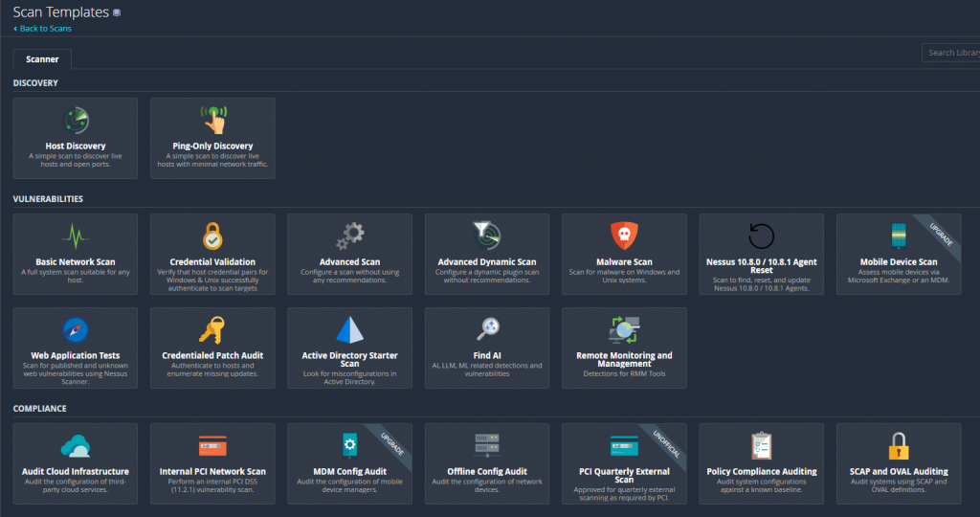980x517 pixels.
Task: Click the Web Application Tests title text
Action: [x=76, y=355]
